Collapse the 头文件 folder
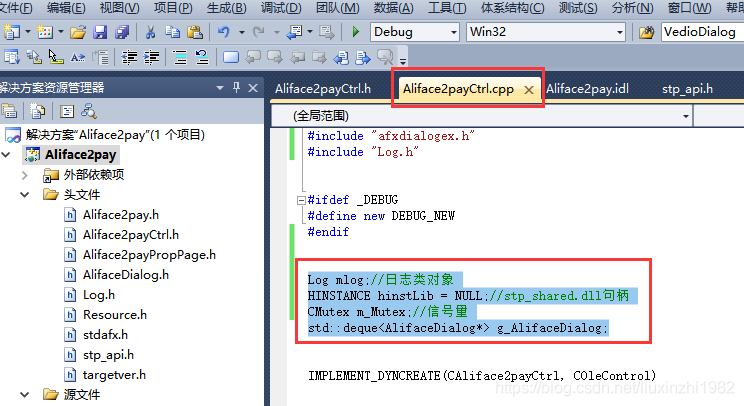 (25, 194)
